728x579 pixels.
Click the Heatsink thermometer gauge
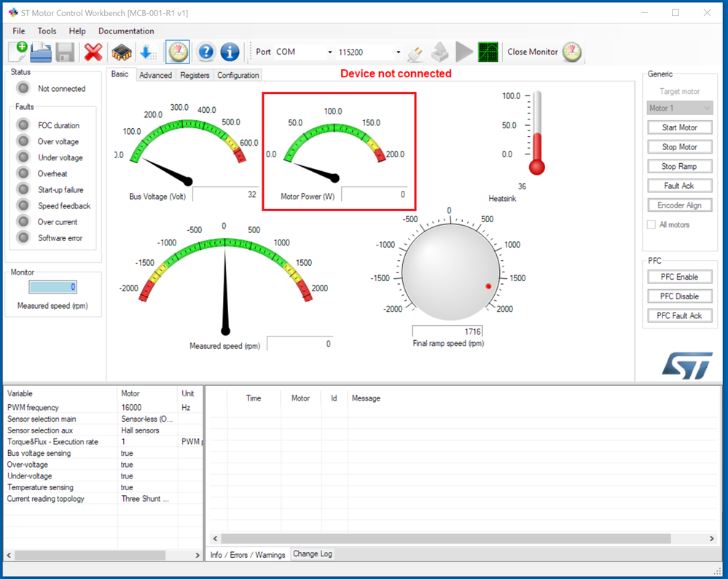(537, 133)
